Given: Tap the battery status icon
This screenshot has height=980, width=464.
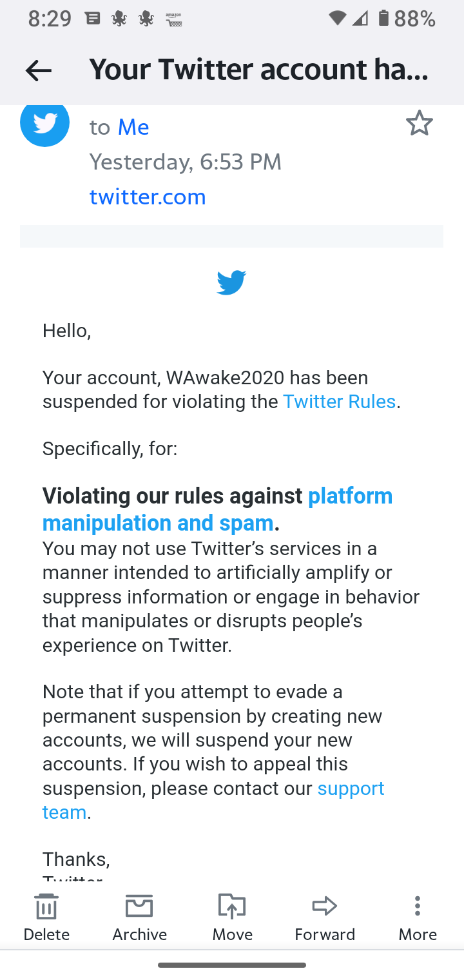Looking at the screenshot, I should [383, 19].
